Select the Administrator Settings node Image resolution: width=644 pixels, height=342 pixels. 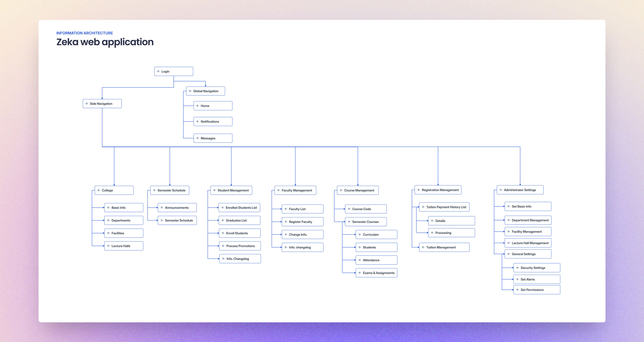[520, 190]
